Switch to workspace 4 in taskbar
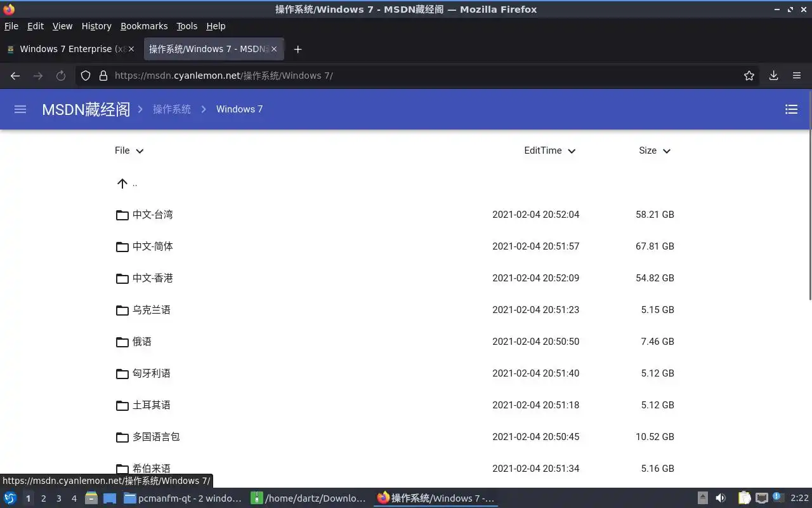812x508 pixels. [74, 498]
